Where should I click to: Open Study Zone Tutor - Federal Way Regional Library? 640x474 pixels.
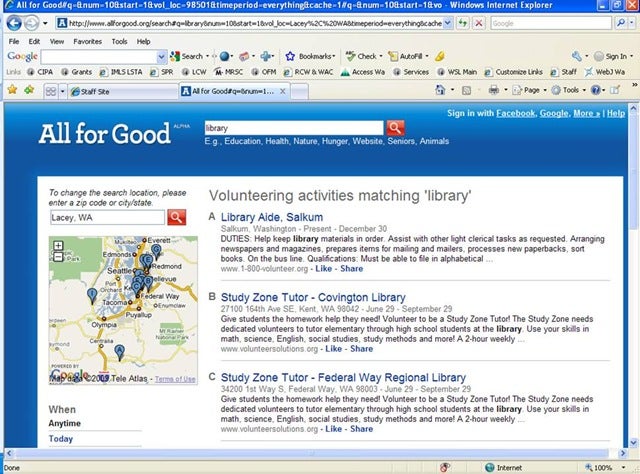343,377
